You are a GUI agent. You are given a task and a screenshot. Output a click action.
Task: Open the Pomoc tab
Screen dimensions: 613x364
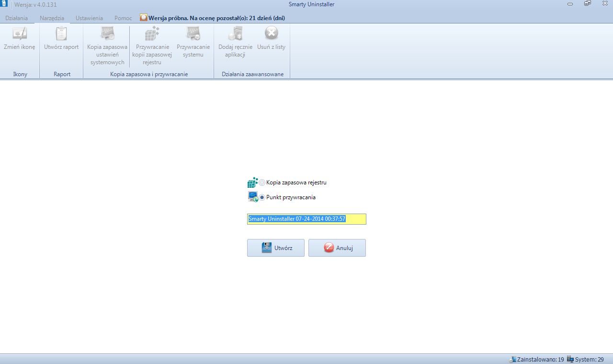(x=123, y=18)
